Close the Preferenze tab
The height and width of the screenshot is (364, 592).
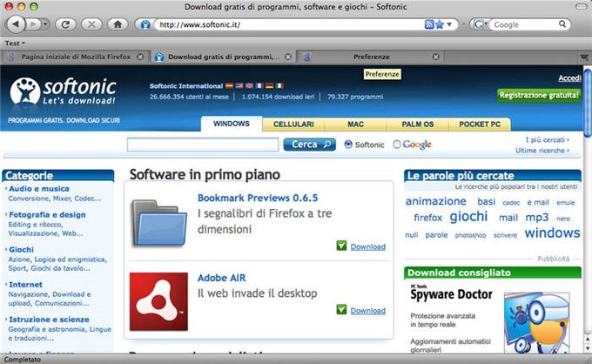[x=435, y=57]
